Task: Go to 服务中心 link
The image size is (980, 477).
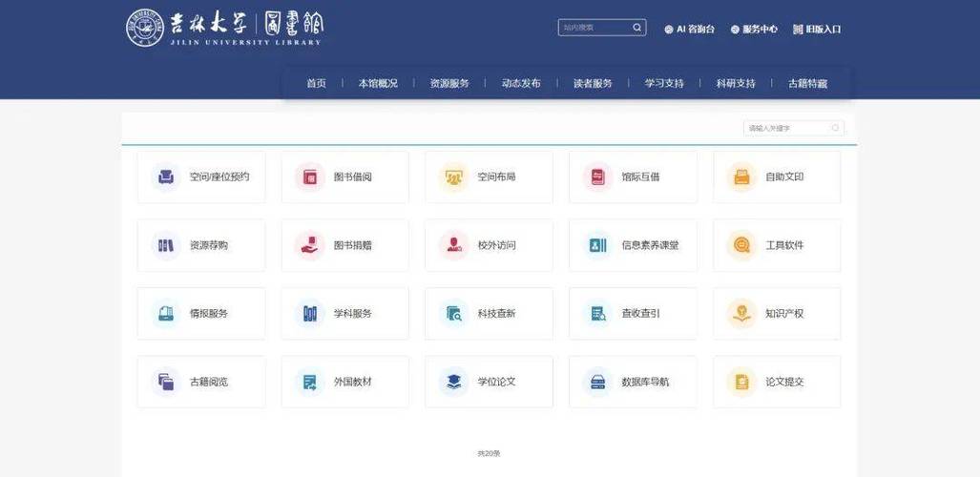Action: (755, 29)
